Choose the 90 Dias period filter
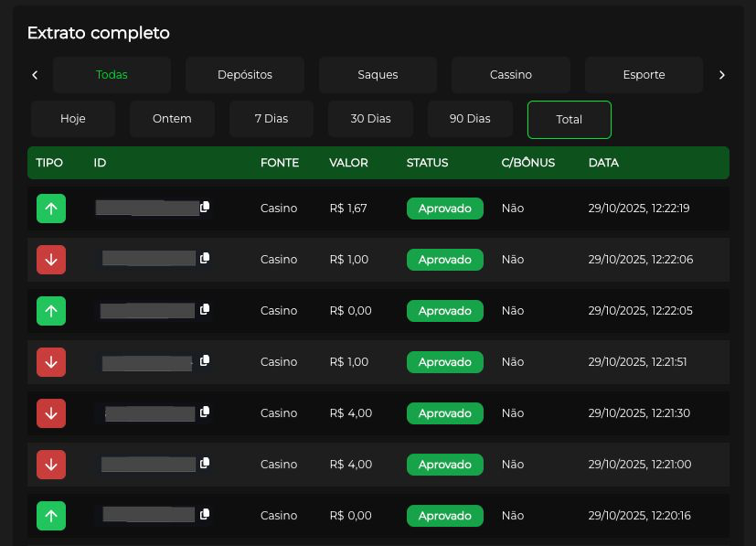This screenshot has width=756, height=546. click(470, 119)
